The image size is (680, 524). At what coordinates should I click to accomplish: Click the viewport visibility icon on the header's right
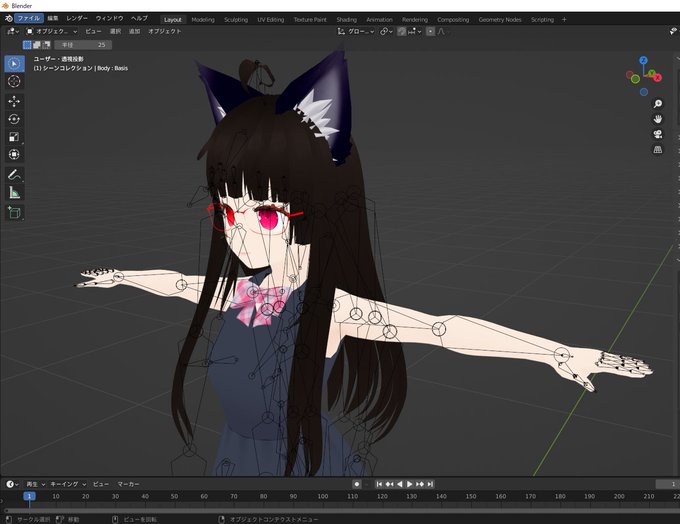click(x=673, y=31)
